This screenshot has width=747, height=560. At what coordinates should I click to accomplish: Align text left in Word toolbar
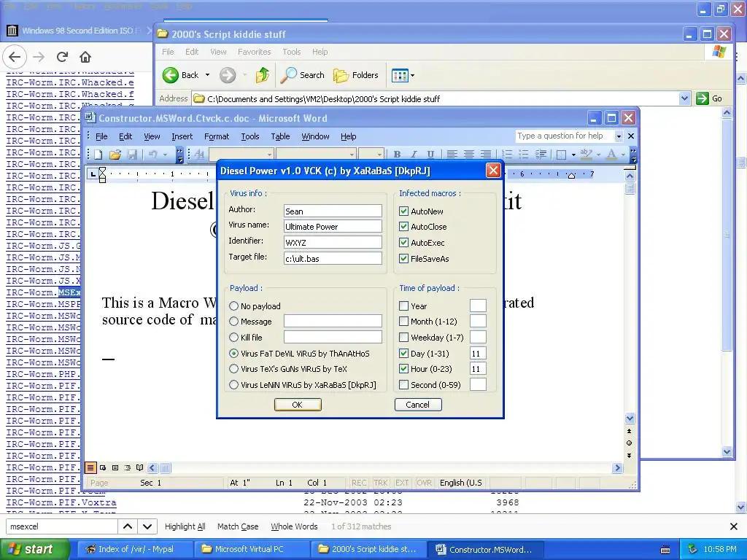452,155
